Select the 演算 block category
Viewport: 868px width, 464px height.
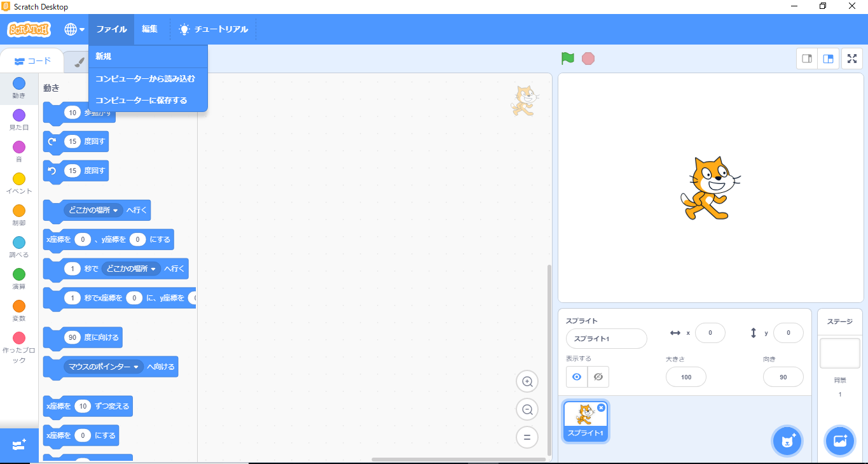coord(19,279)
